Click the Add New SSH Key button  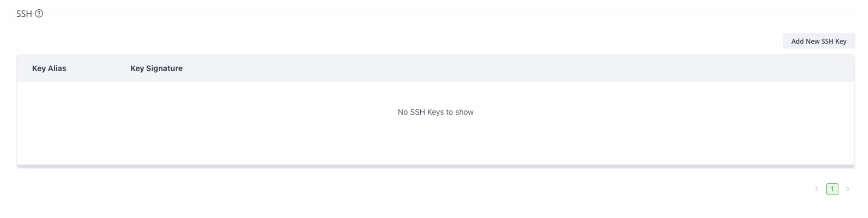pyautogui.click(x=819, y=41)
